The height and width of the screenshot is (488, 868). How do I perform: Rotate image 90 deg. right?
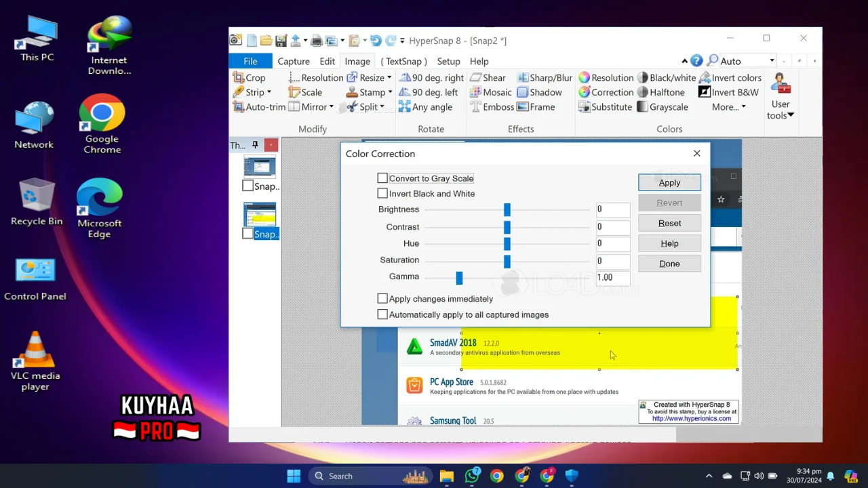431,78
